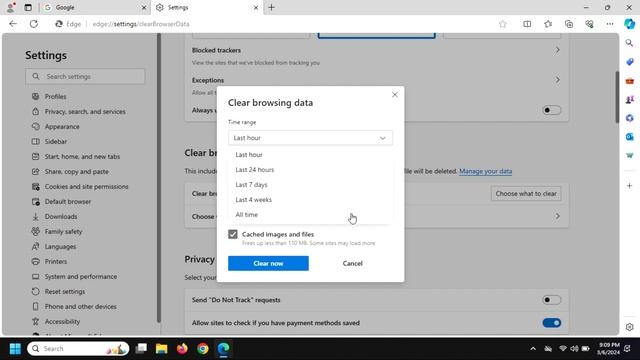
Task: Expand Exceptions section chevron
Action: click(558, 80)
